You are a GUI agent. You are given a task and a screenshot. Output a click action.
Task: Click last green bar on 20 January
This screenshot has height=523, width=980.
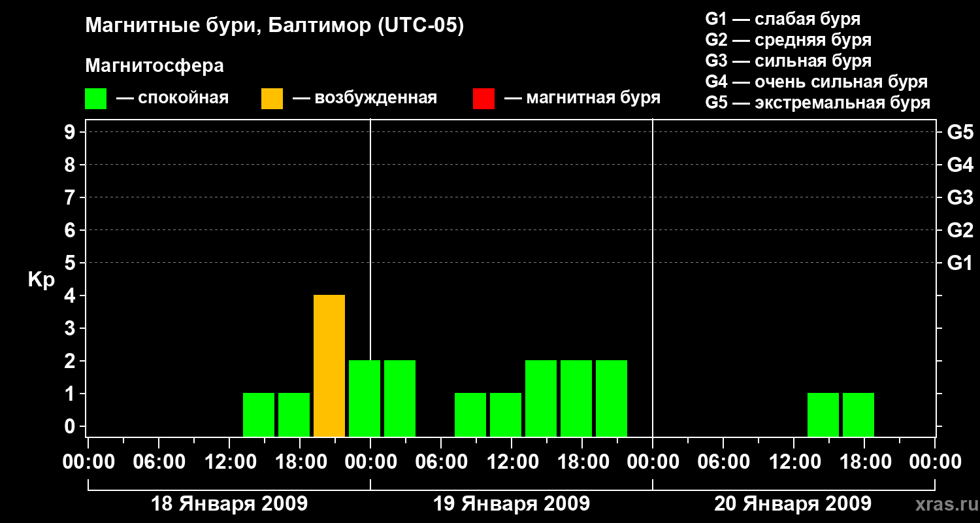pyautogui.click(x=858, y=414)
